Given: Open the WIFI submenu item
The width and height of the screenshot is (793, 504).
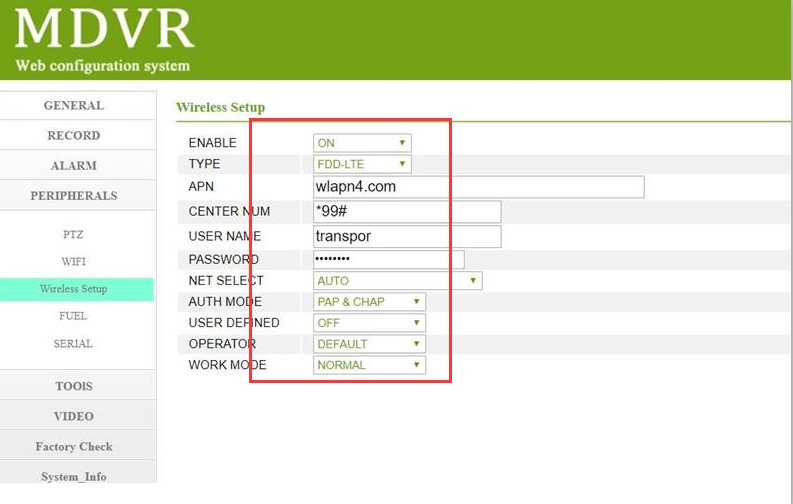Looking at the screenshot, I should [x=73, y=261].
